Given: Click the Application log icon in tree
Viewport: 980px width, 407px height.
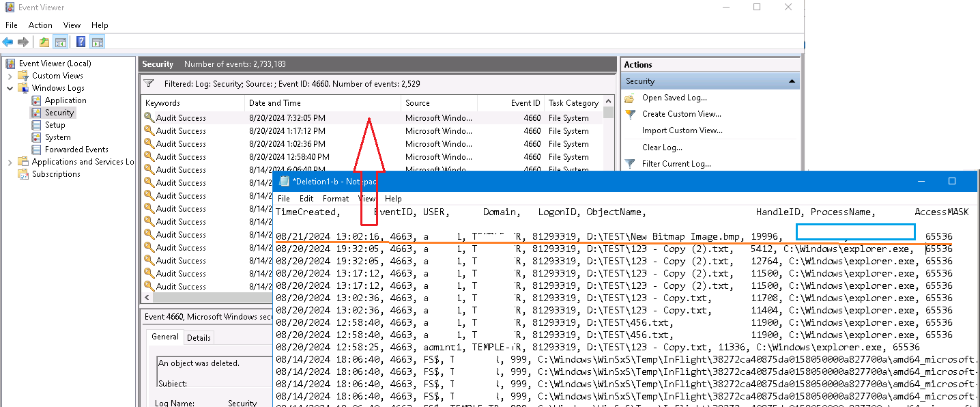Looking at the screenshot, I should click(x=37, y=100).
